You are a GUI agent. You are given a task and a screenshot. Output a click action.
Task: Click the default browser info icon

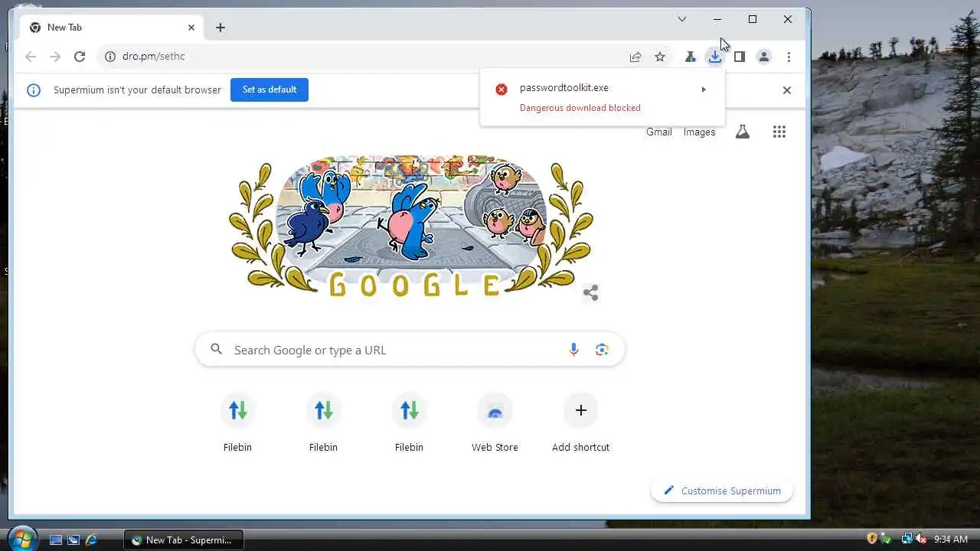[x=34, y=90]
